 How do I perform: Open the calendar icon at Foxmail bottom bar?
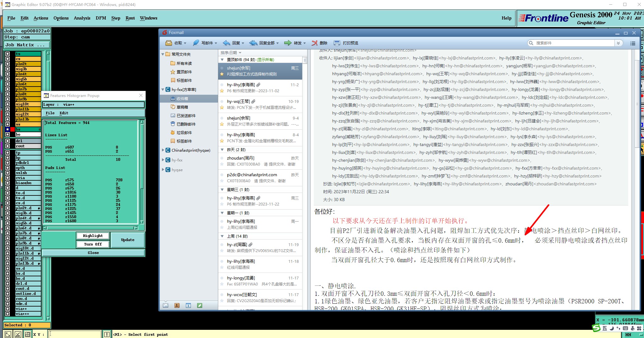[x=188, y=305]
